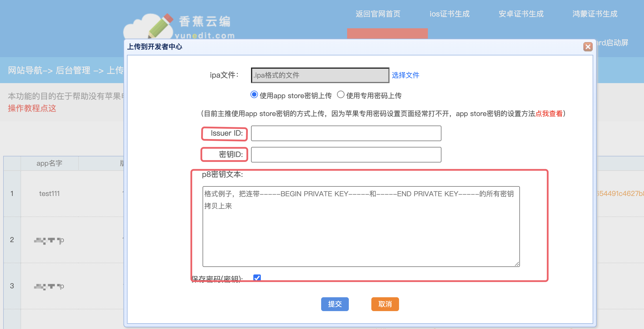
Task: Click the 操作教程点这 tutorial link
Action: 32,109
